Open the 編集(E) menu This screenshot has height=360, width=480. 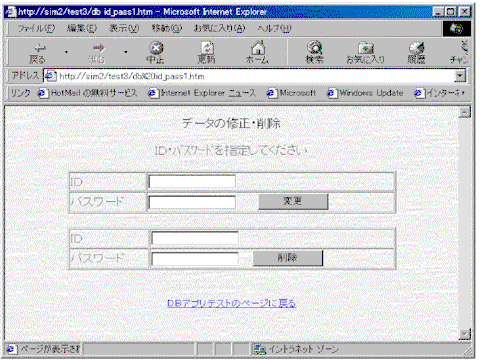[x=82, y=28]
